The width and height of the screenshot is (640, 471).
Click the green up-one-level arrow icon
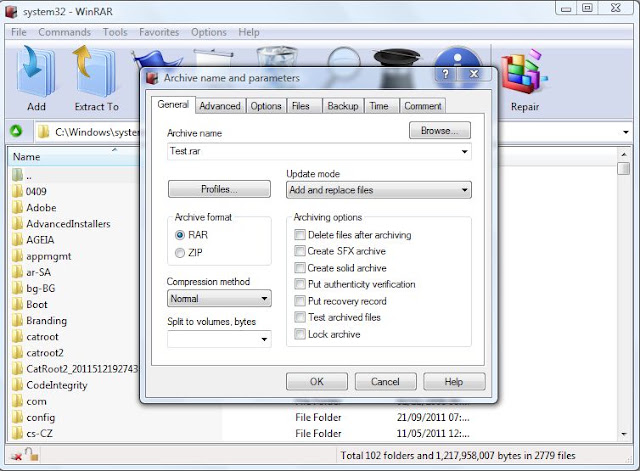pyautogui.click(x=16, y=131)
